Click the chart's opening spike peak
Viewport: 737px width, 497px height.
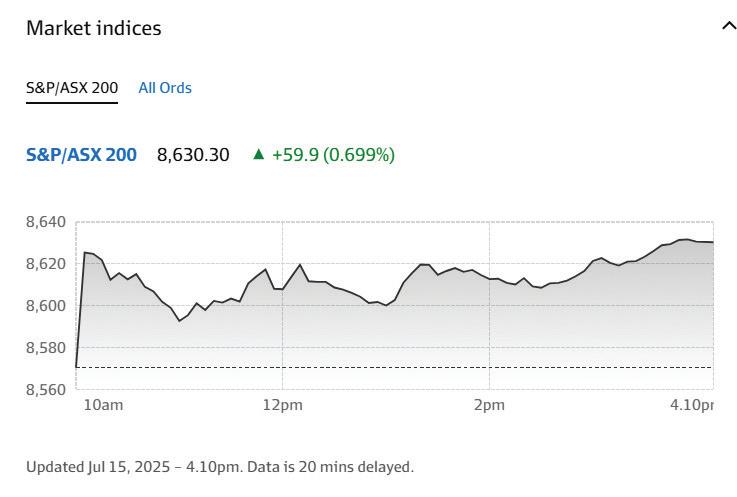pos(86,253)
